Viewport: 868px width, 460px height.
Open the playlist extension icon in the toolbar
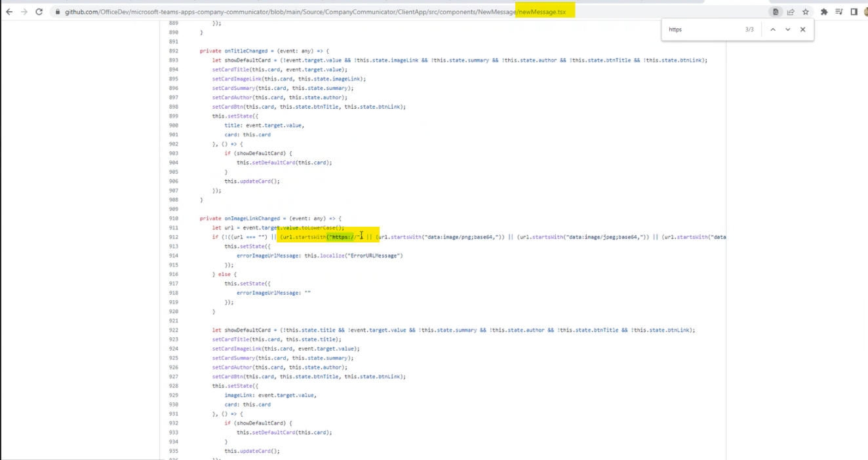[839, 11]
